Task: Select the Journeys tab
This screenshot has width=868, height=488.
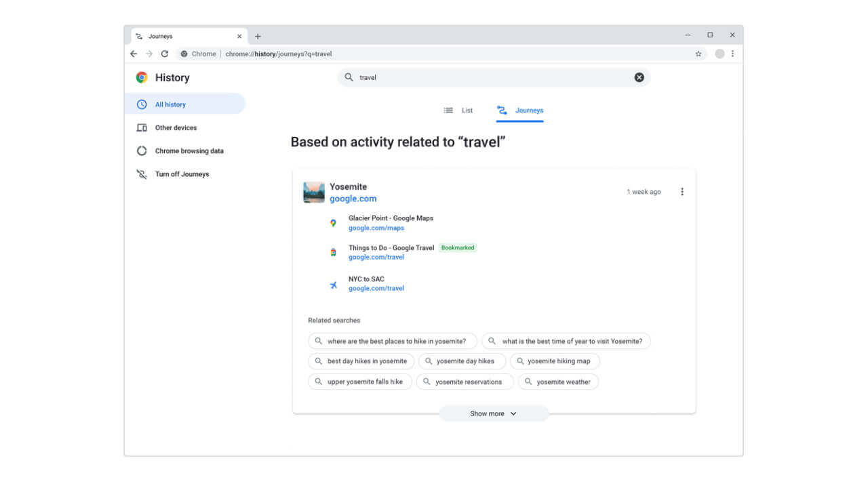Action: tap(520, 110)
